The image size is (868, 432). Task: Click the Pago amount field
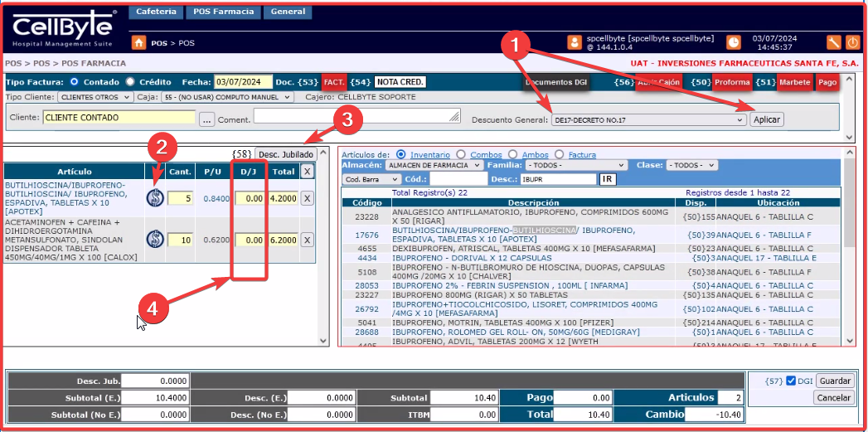(x=582, y=398)
